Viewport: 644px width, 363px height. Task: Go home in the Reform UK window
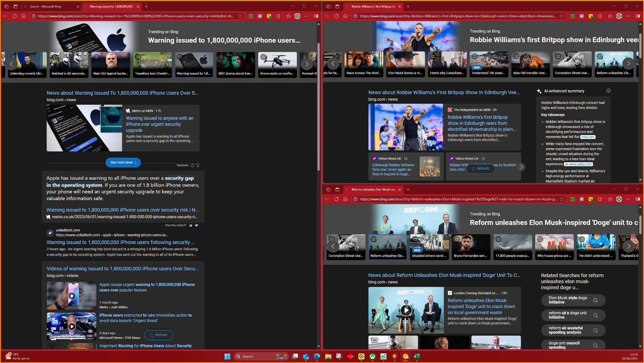(x=345, y=199)
